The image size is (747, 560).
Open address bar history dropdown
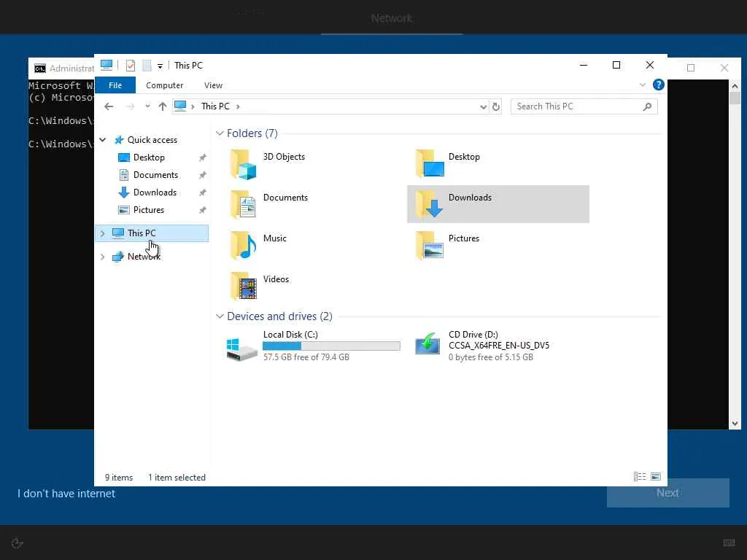pos(483,106)
